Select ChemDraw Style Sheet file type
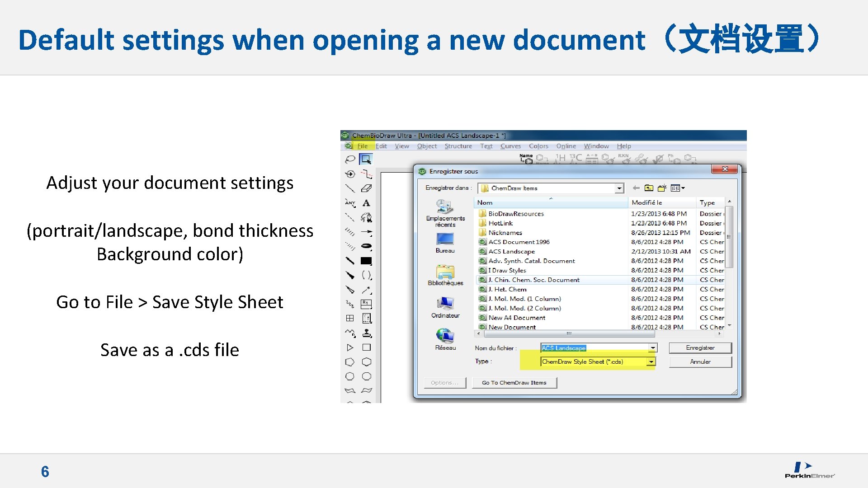 [x=595, y=361]
